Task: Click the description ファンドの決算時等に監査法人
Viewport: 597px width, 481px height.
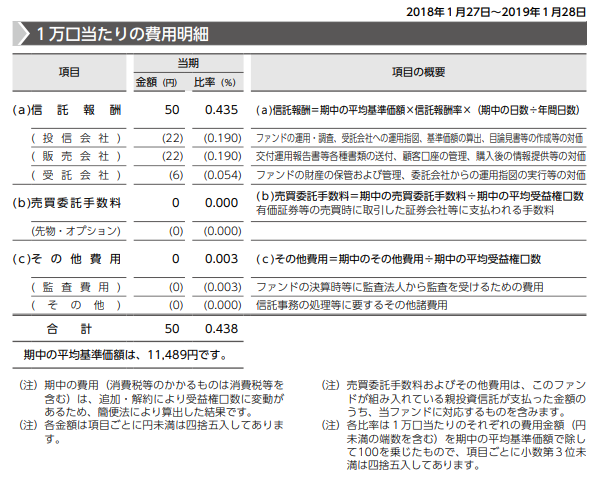Action: [x=399, y=287]
